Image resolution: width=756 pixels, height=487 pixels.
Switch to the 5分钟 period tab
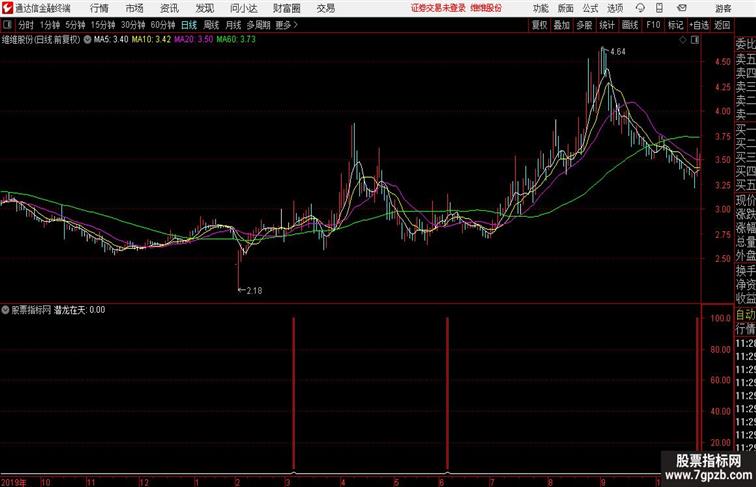point(75,25)
